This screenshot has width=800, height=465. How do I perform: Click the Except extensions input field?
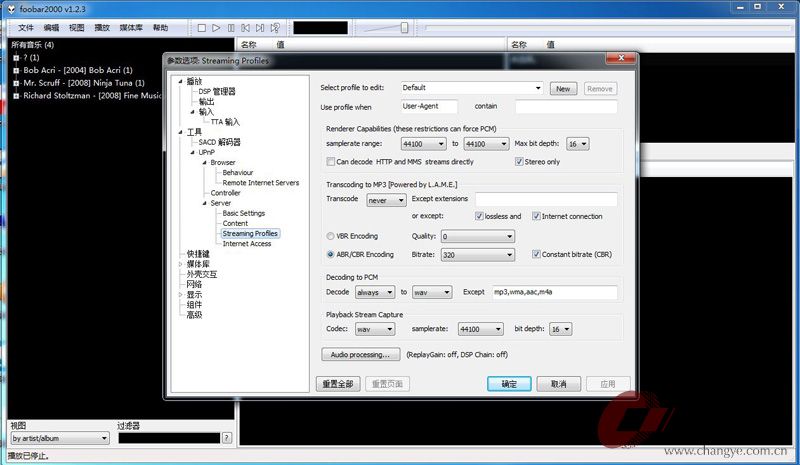546,199
